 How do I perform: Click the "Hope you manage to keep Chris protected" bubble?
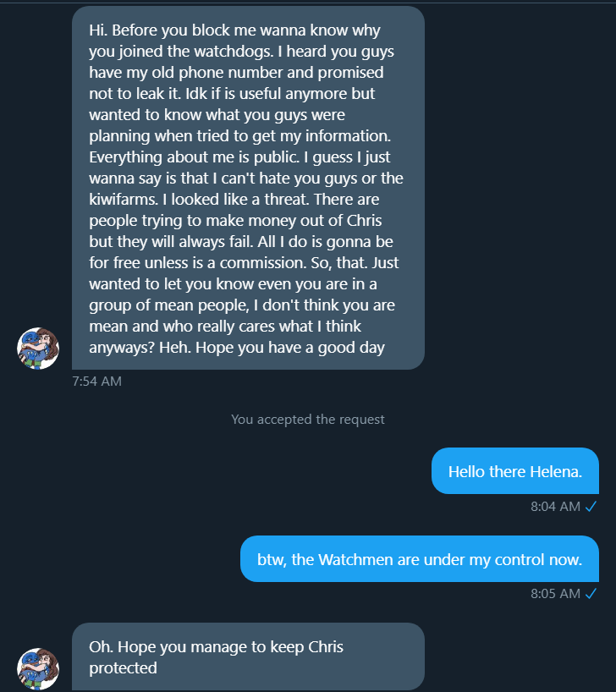[248, 657]
